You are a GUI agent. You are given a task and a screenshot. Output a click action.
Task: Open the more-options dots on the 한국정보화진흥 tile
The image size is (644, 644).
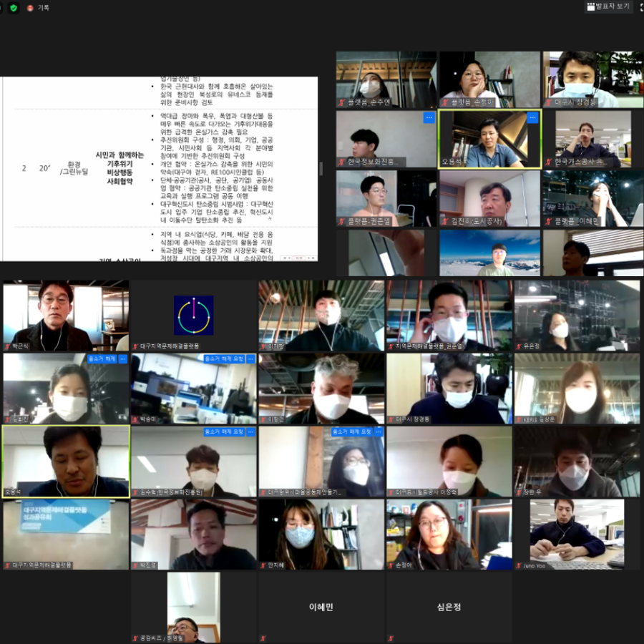pos(429,117)
